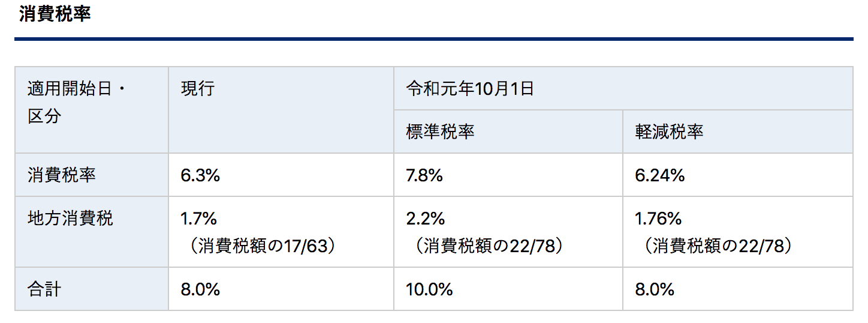
Task: Click the 消費税率 section heading
Action: 55,14
